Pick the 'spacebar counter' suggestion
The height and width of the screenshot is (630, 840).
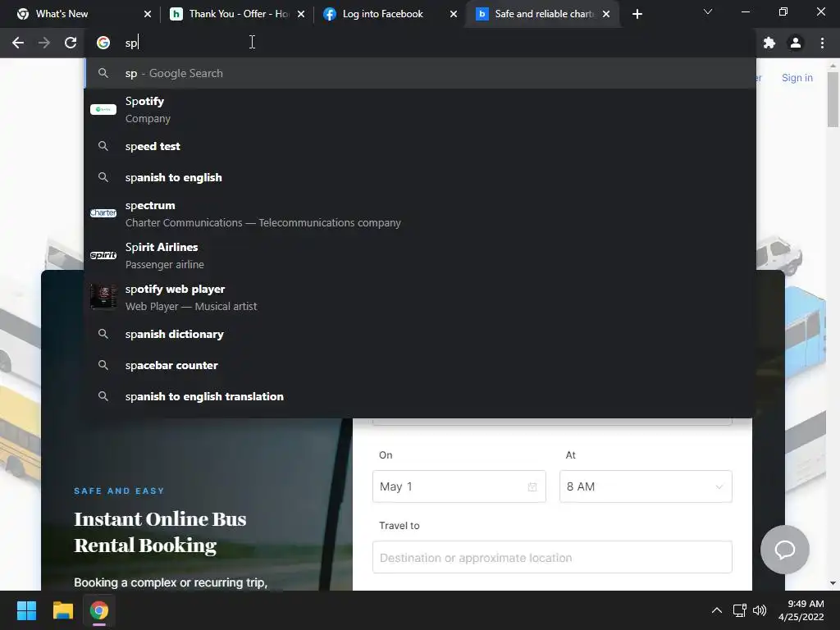(420, 365)
